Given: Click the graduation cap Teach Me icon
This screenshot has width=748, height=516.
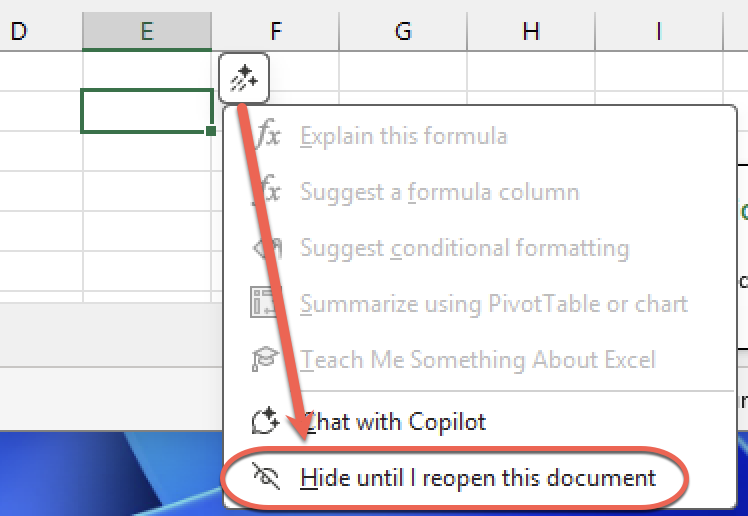Looking at the screenshot, I should click(266, 360).
